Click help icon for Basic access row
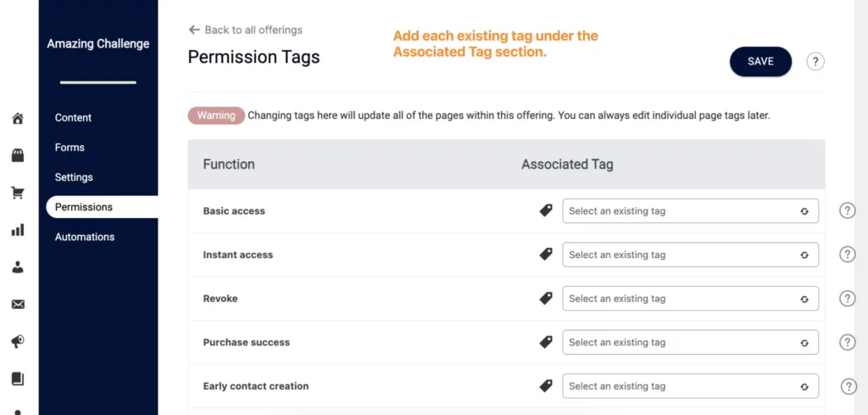This screenshot has width=868, height=415. [x=848, y=211]
